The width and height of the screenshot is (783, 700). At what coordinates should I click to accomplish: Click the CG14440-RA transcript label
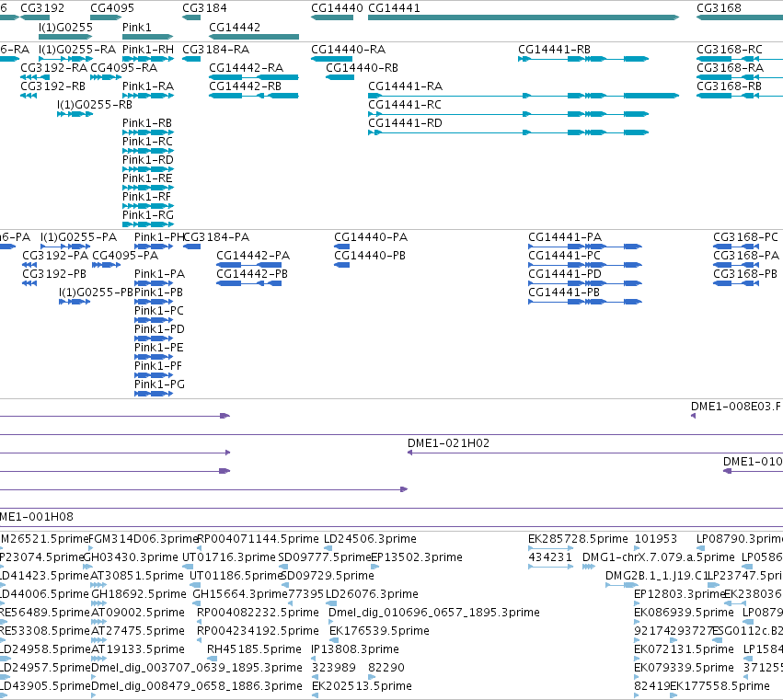coord(348,50)
